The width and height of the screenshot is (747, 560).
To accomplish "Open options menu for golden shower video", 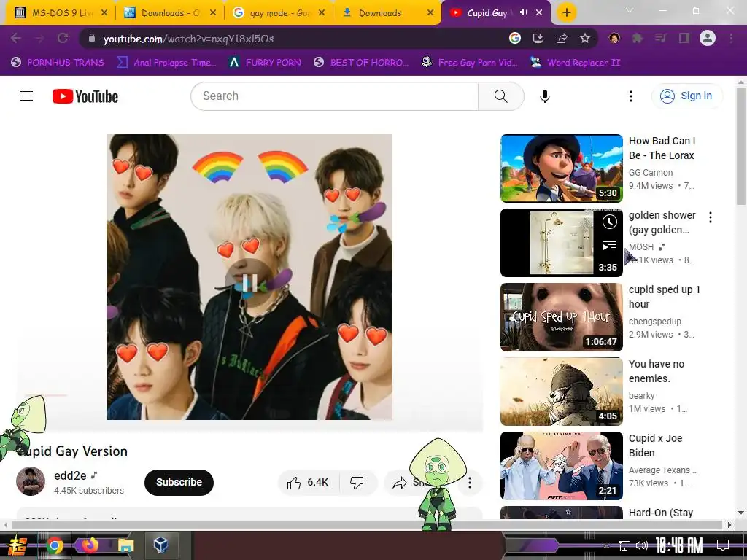I will pyautogui.click(x=711, y=217).
